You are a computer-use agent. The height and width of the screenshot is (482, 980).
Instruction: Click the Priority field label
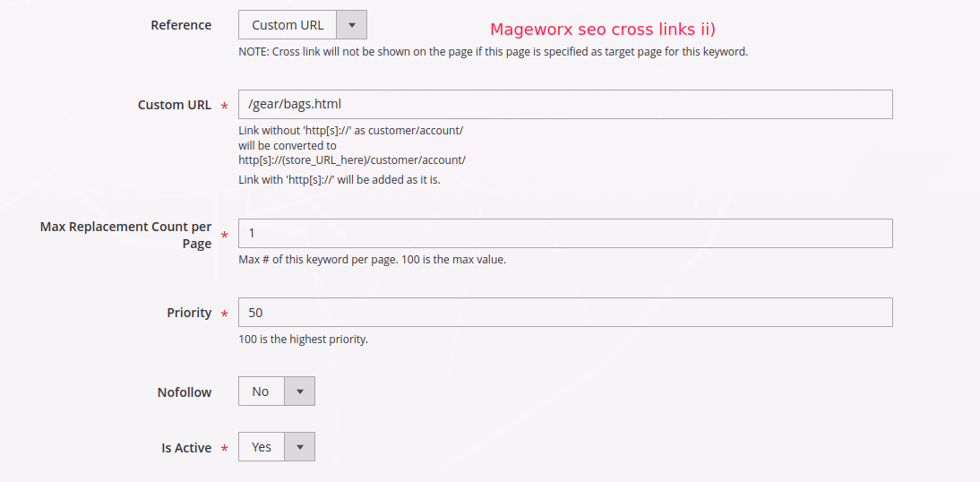pos(189,313)
